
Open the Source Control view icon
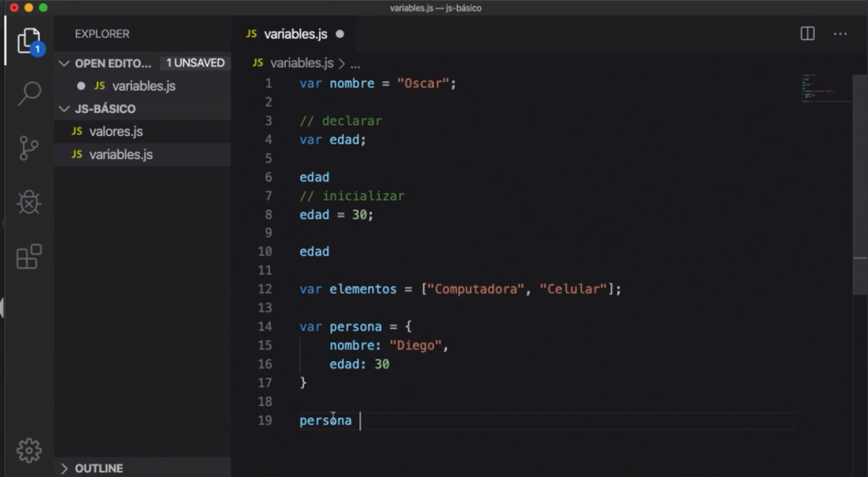[x=29, y=147]
